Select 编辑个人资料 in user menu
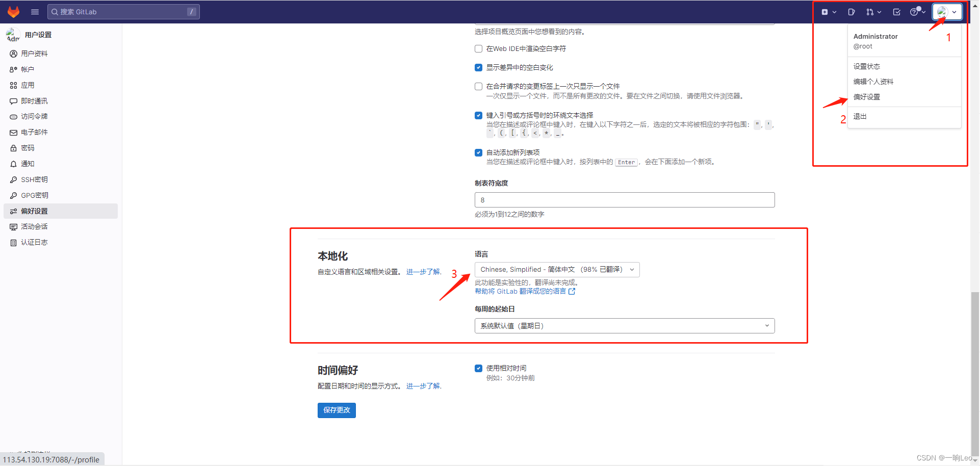980x466 pixels. pos(873,82)
